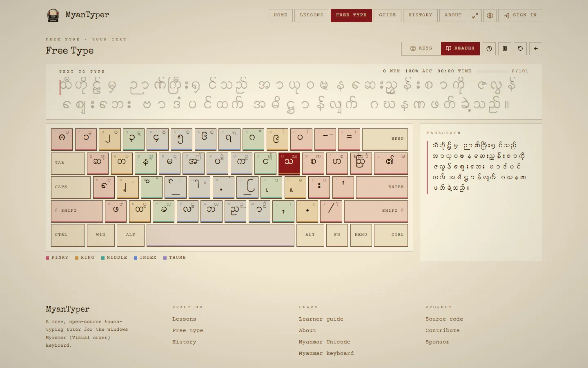
Task: Click the X key on virtual keyboard
Action: (x=140, y=211)
